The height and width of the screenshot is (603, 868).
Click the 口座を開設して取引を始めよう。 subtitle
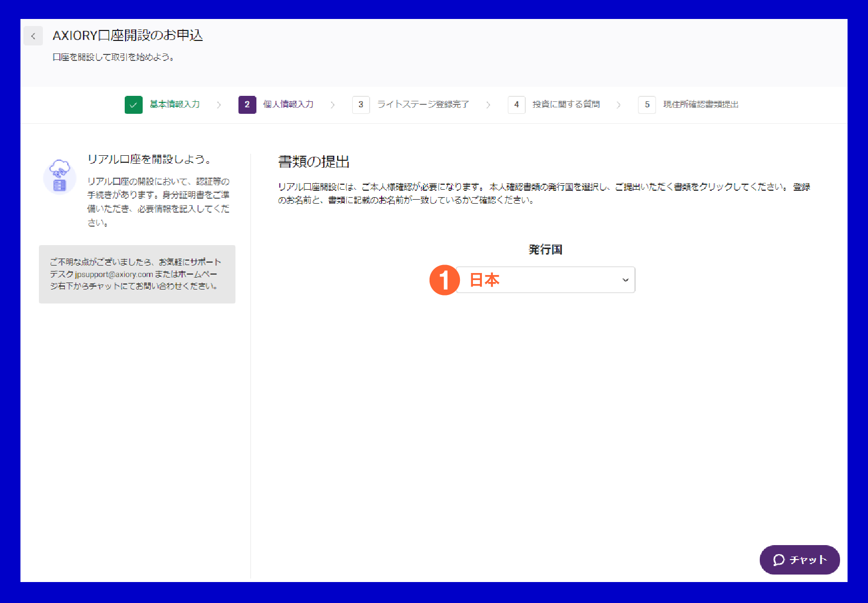click(114, 57)
